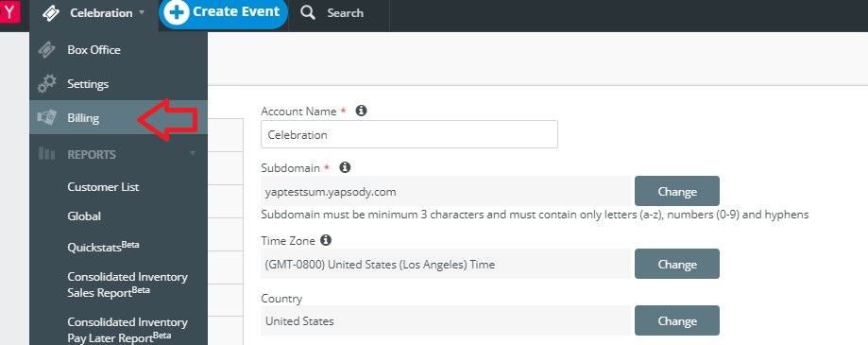Click the plus icon on Create Event
Screen dimensions: 868x345
[x=178, y=12]
